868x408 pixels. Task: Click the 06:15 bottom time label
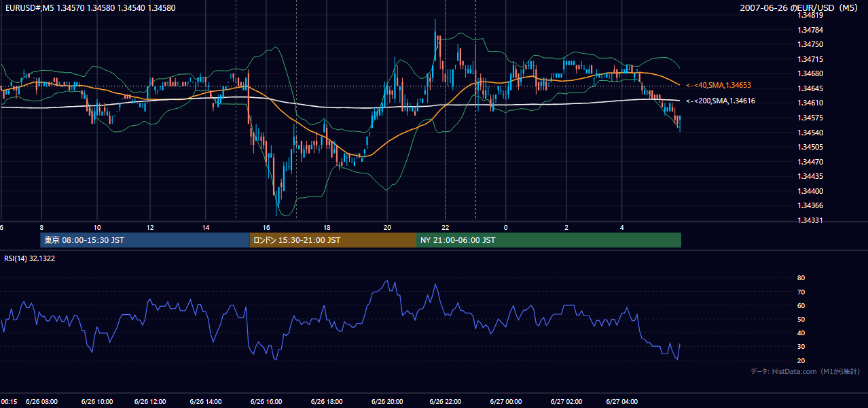[9, 401]
